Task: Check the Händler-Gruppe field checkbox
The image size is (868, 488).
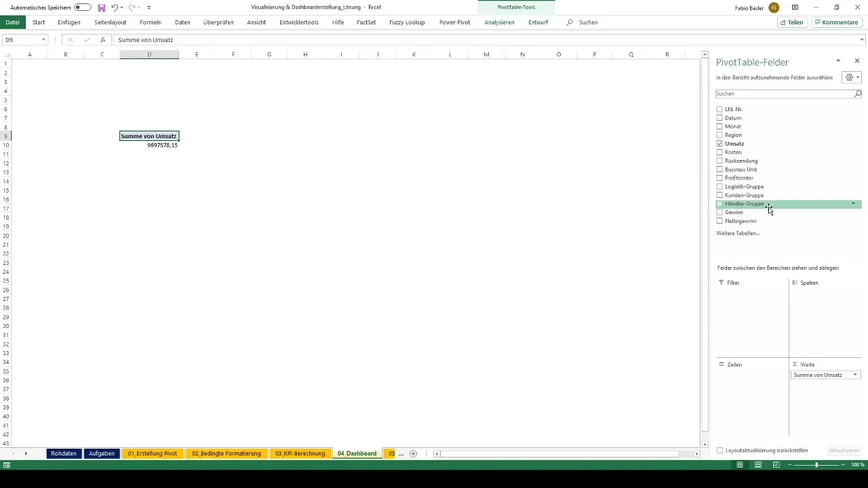Action: [719, 204]
